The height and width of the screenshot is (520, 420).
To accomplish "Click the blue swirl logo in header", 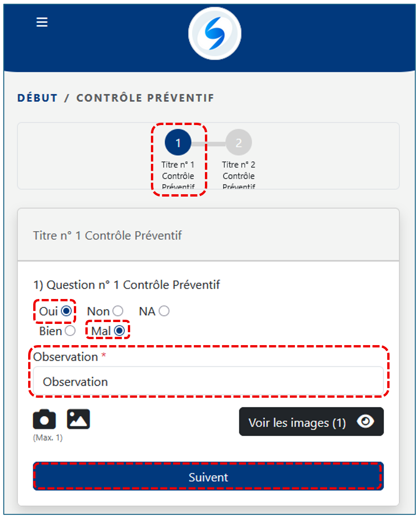I will [x=215, y=34].
